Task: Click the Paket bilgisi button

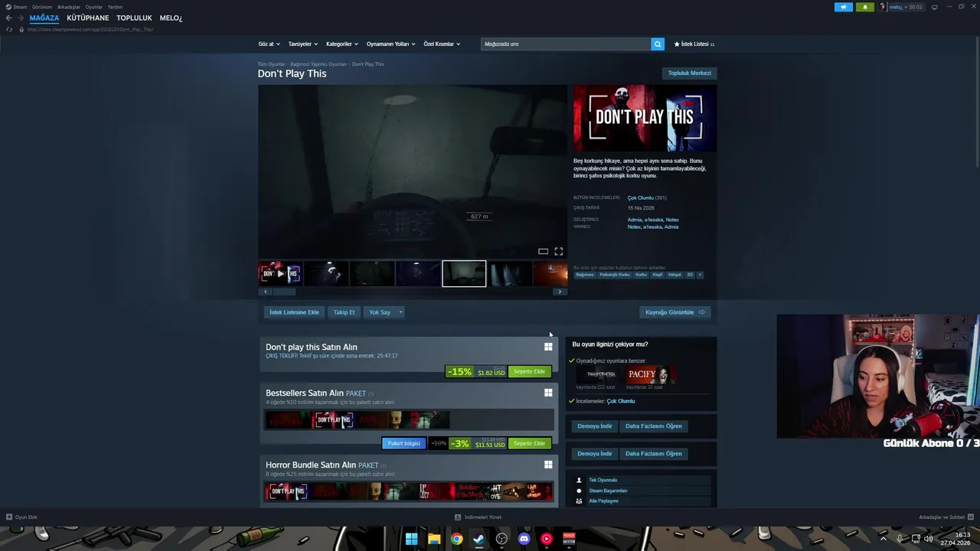Action: [403, 444]
